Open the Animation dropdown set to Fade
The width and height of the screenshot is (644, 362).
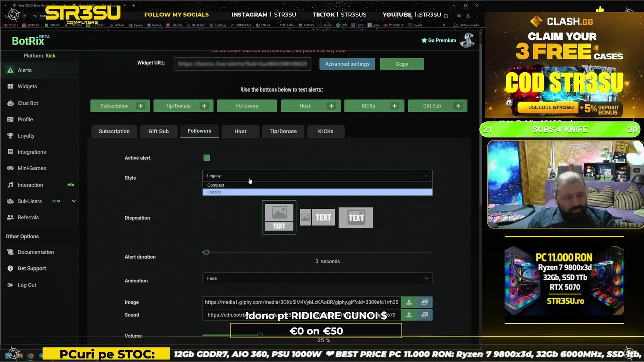pos(317,278)
